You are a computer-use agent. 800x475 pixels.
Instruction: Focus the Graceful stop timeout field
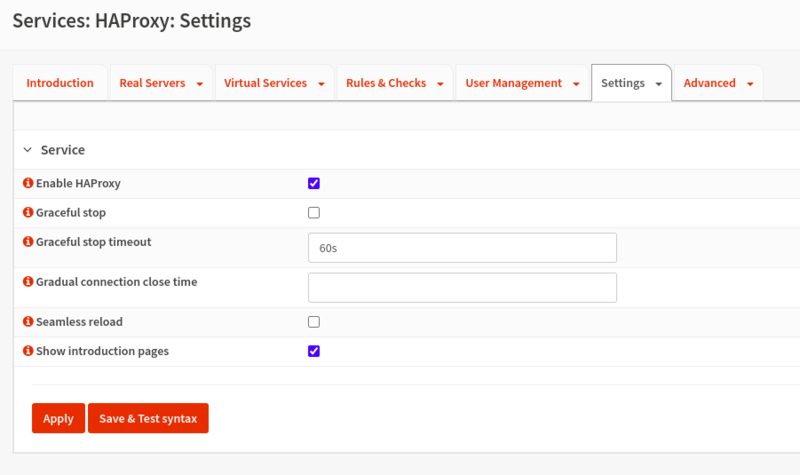(462, 248)
